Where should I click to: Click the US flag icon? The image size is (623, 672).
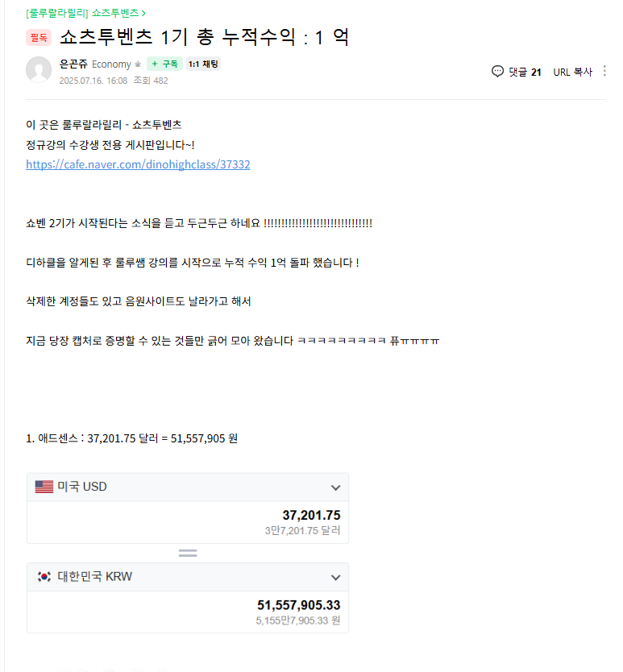click(x=44, y=487)
